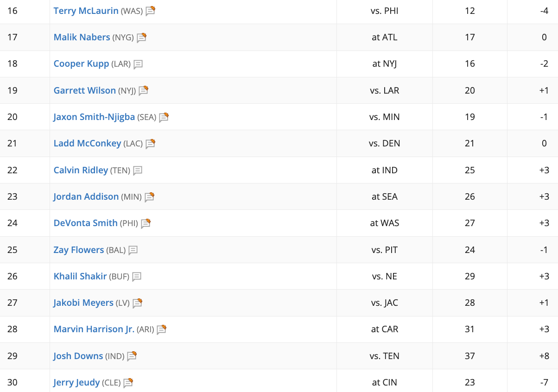The height and width of the screenshot is (392, 558).
Task: Open the Jakobi Meyers player link
Action: [x=83, y=303]
